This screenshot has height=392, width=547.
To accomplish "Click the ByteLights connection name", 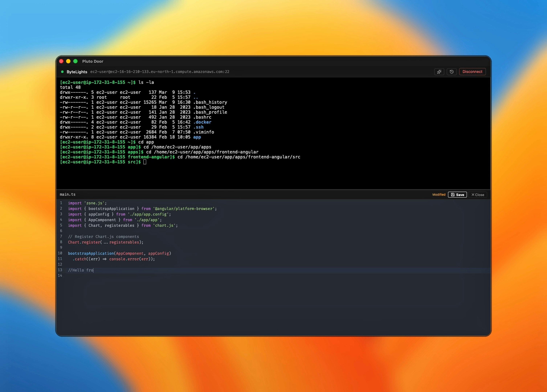I will point(77,72).
